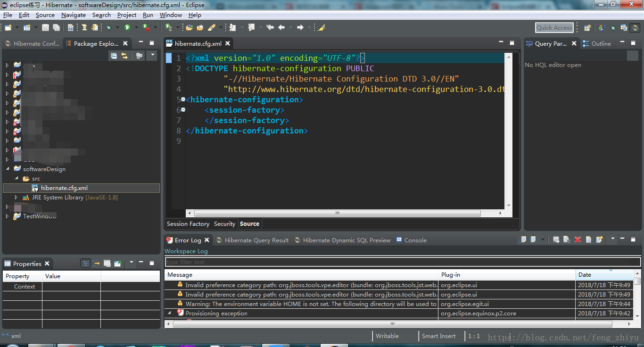Expand the Provisioning exception log entry
This screenshot has height=347, width=644.
pyautogui.click(x=170, y=313)
